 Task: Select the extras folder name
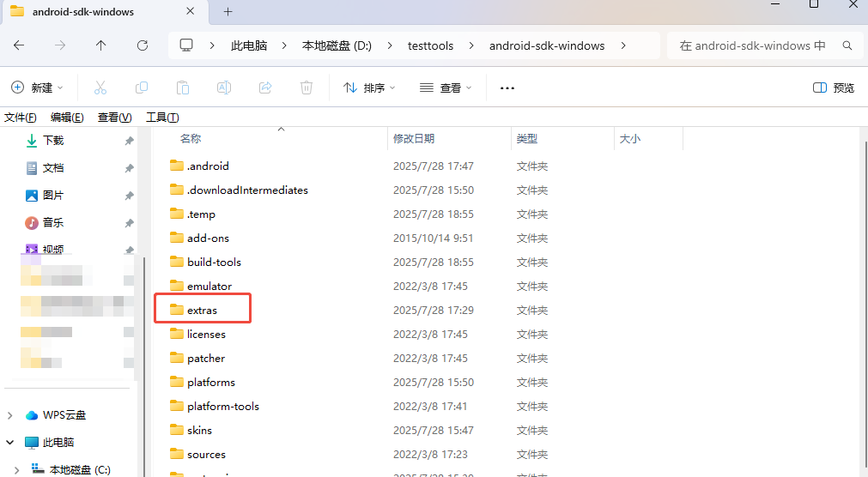tap(202, 311)
